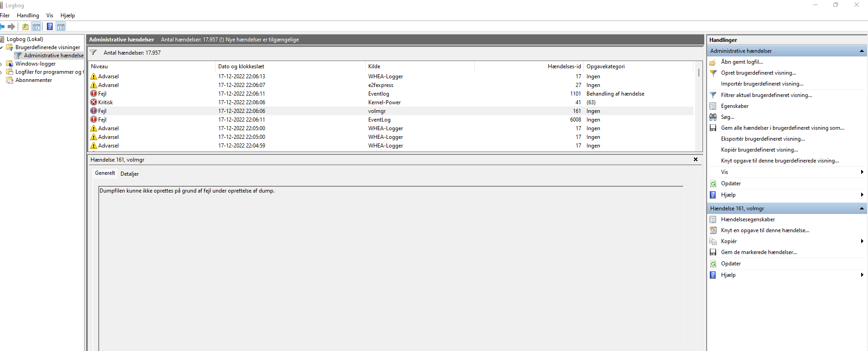868x351 pixels.
Task: Collapse the Administrative hændelser actions section
Action: click(862, 51)
